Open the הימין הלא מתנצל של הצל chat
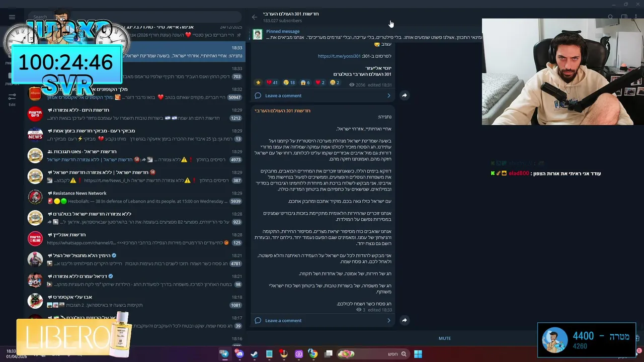Viewport: 644px width, 362px height. point(135,259)
